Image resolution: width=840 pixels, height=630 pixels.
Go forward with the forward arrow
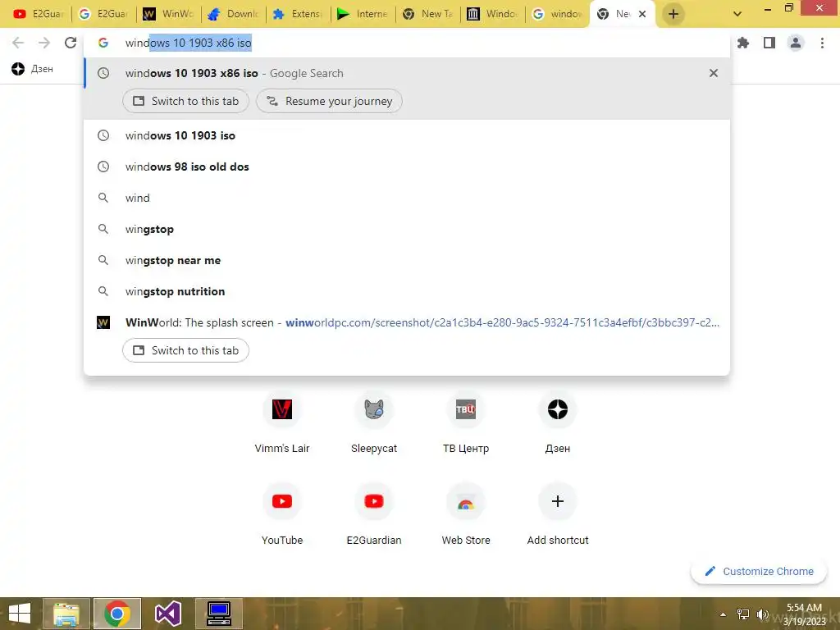[44, 43]
